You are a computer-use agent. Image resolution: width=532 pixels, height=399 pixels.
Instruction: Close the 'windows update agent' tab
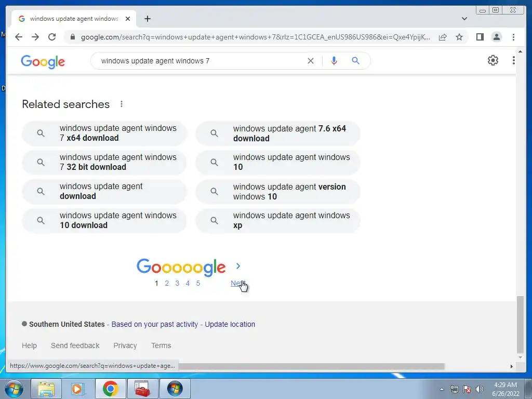pyautogui.click(x=128, y=19)
